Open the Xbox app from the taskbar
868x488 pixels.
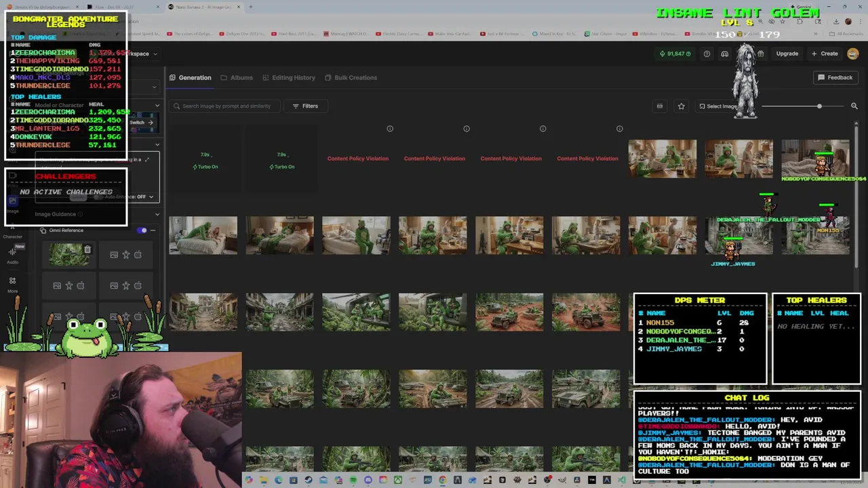click(x=398, y=481)
